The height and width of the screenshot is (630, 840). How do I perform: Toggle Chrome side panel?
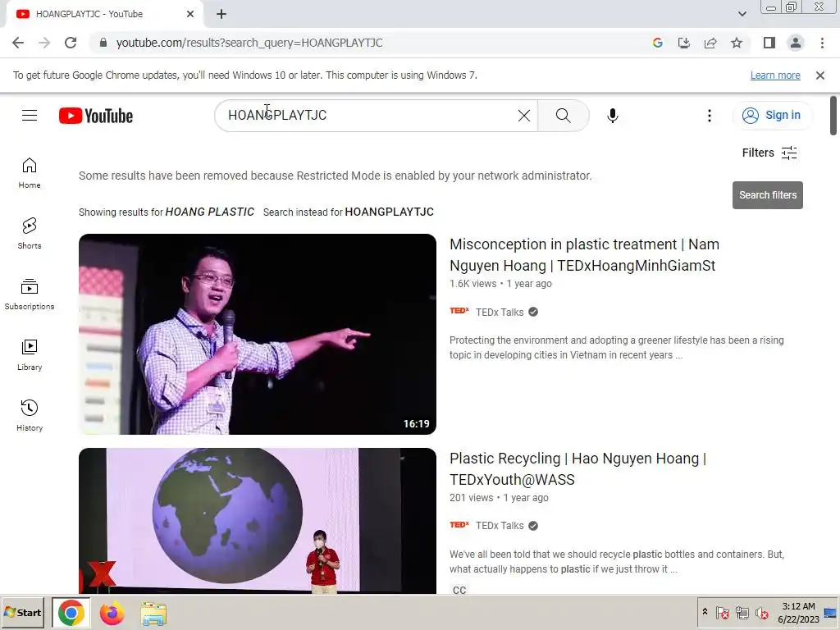[x=769, y=43]
